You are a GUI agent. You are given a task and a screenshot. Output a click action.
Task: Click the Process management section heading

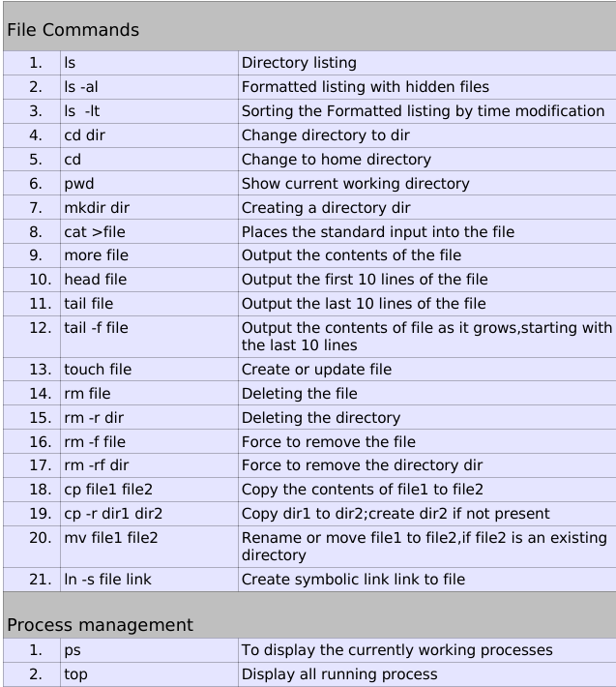(100, 624)
